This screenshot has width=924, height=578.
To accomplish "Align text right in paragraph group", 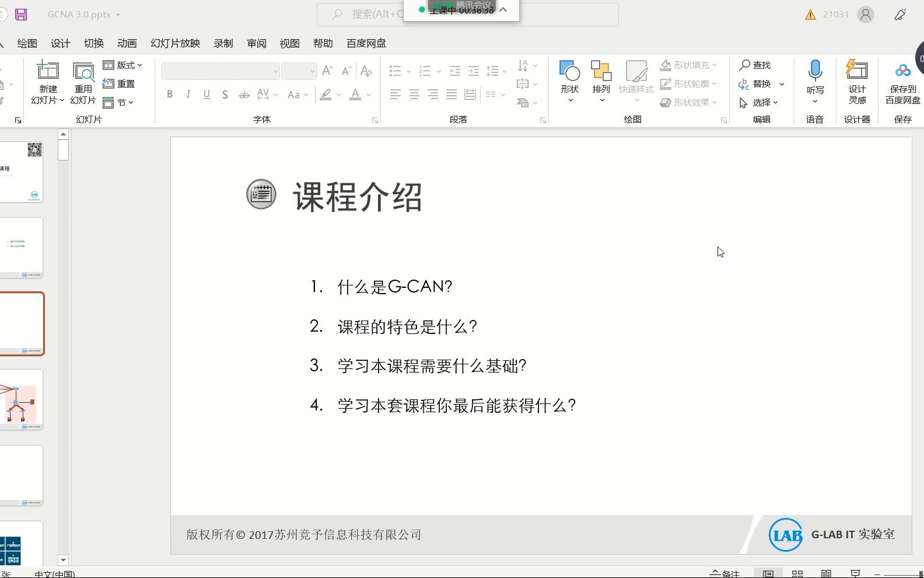I will [x=433, y=94].
